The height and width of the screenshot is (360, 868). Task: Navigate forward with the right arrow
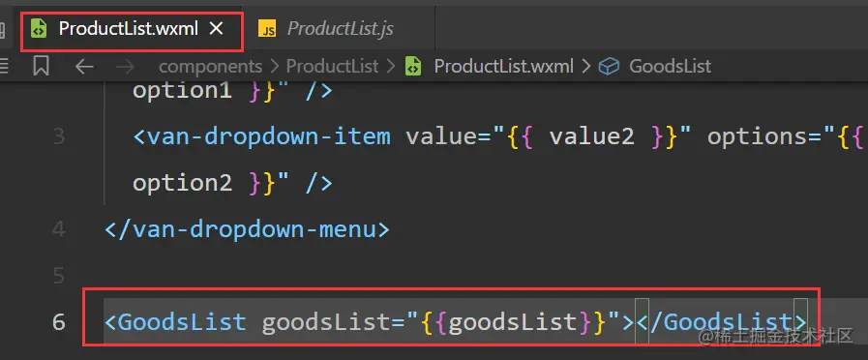pyautogui.click(x=125, y=67)
